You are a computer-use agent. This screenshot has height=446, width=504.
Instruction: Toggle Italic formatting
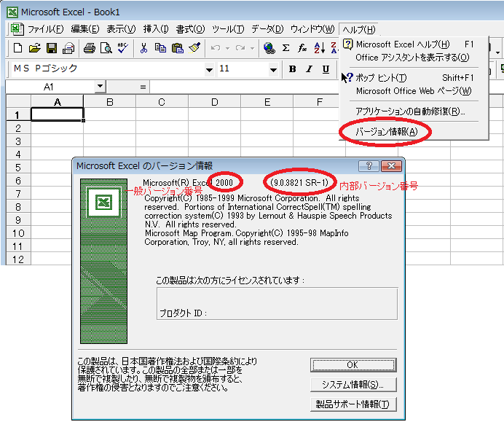pyautogui.click(x=310, y=69)
